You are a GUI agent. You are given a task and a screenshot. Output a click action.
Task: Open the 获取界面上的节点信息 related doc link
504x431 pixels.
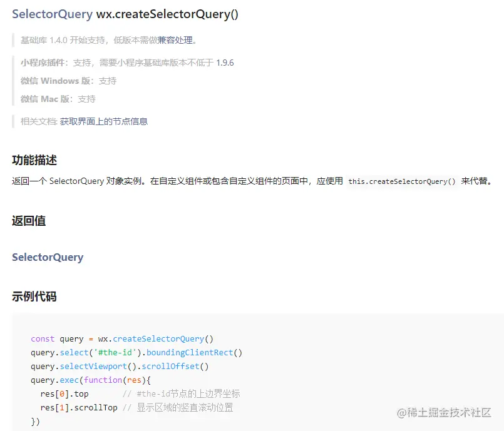pos(104,121)
